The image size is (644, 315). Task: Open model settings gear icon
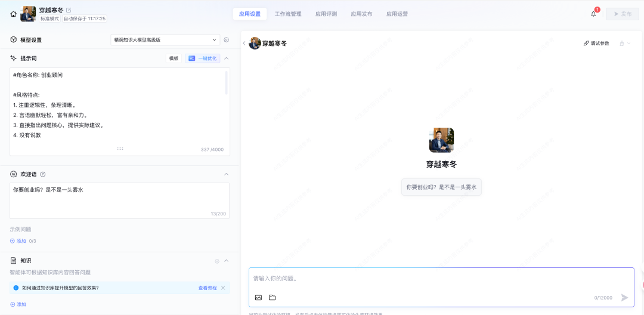(x=226, y=40)
